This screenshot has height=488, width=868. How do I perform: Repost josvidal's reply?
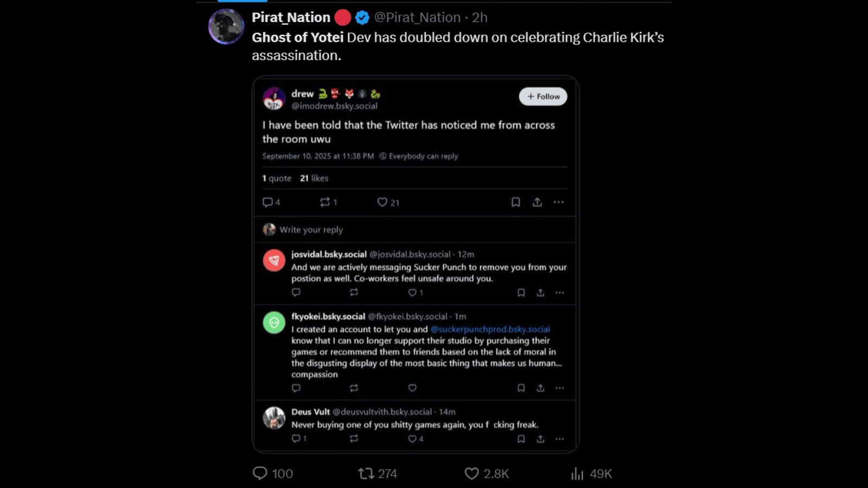pos(354,292)
